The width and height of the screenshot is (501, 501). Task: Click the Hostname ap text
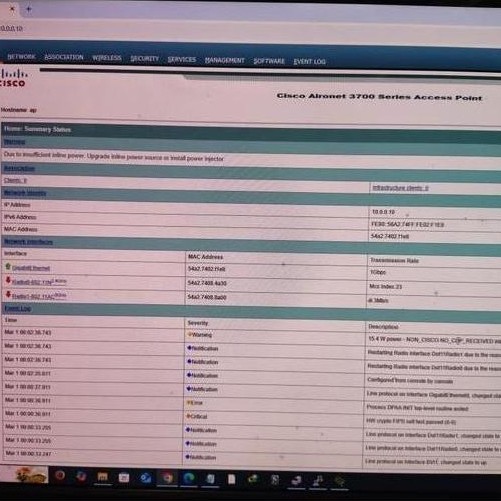click(18, 110)
